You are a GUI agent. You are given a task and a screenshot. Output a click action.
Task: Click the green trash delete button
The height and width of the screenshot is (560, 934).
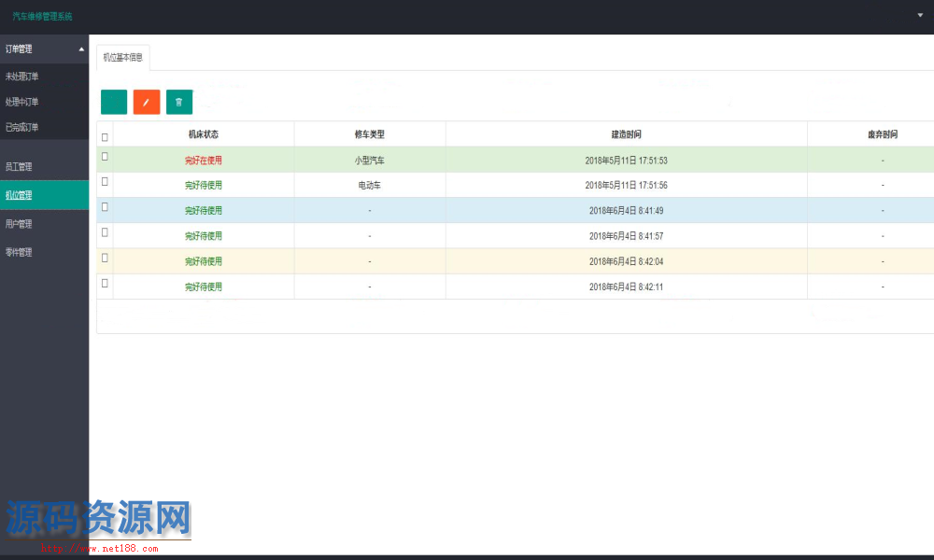coord(179,102)
